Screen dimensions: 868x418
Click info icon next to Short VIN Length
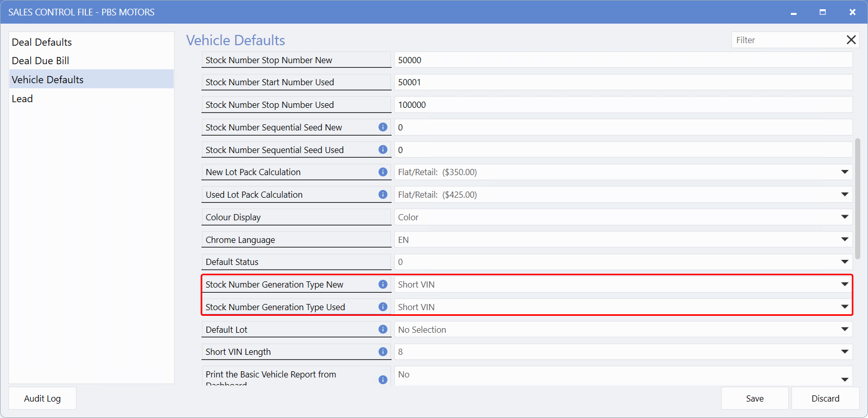pyautogui.click(x=383, y=352)
